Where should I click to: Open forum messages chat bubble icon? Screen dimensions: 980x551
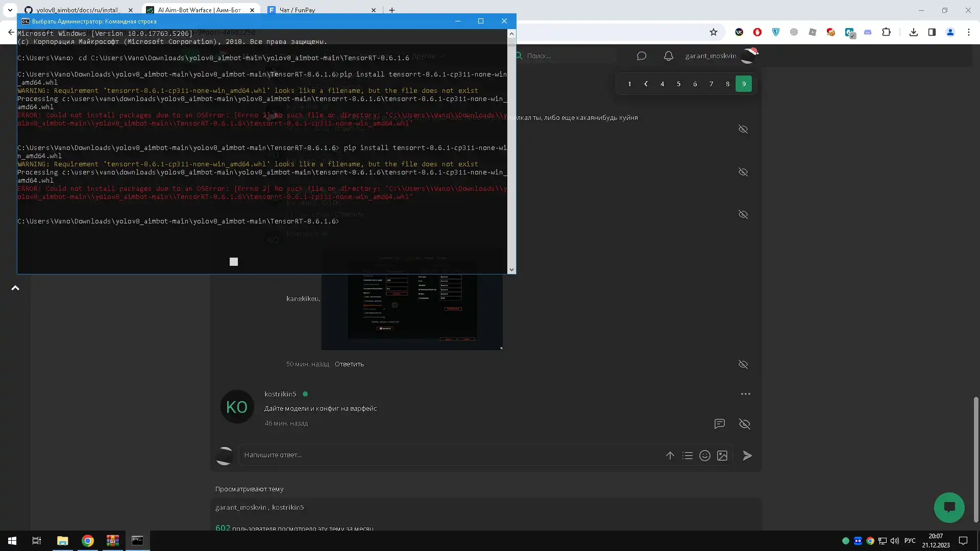point(642,56)
